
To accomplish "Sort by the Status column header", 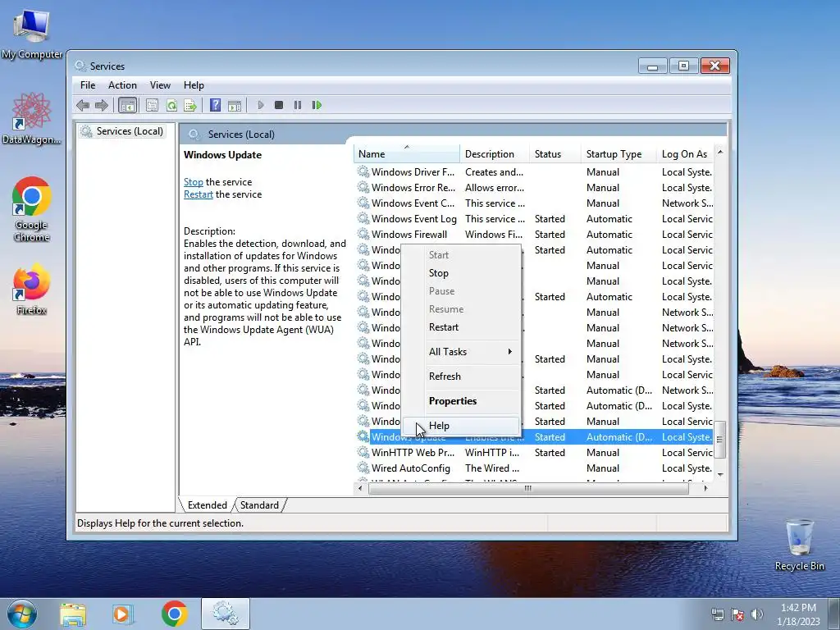I will click(x=555, y=153).
